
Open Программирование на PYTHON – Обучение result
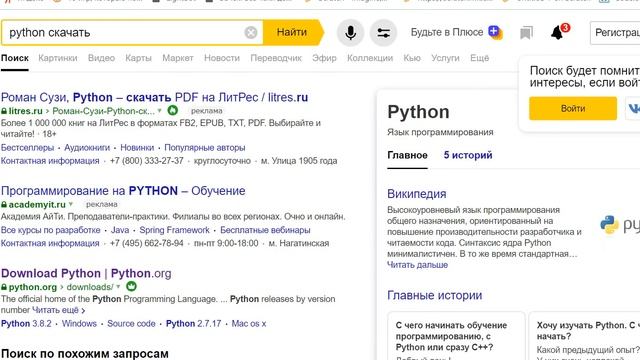[123, 191]
